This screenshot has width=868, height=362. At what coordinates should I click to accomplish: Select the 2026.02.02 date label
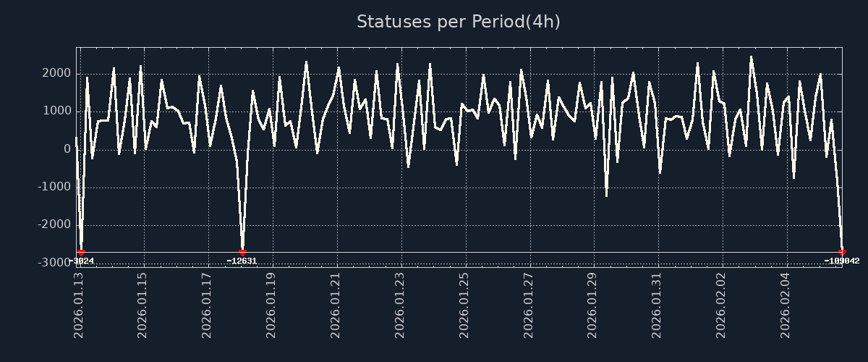(x=721, y=305)
